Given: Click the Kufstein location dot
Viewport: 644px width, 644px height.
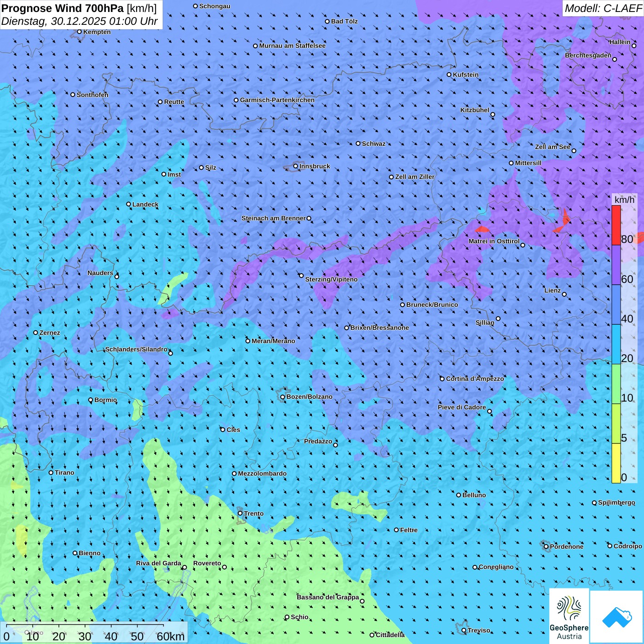Looking at the screenshot, I should tap(449, 75).
